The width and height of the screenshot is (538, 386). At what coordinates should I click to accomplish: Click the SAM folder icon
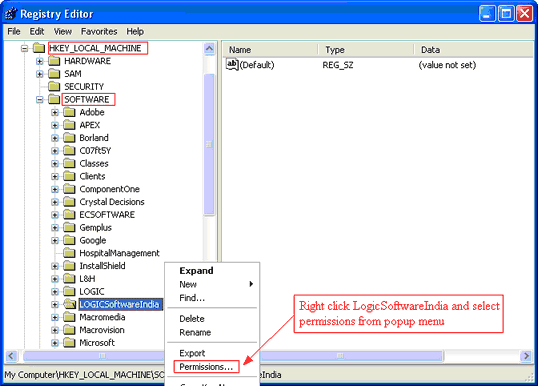[x=54, y=74]
